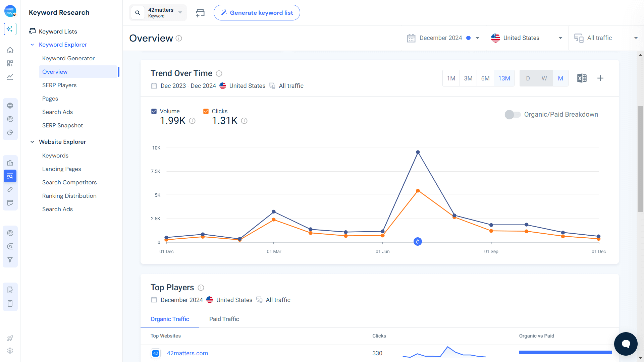644x362 pixels.
Task: Export Trend Over Time chart to Excel
Action: click(582, 78)
